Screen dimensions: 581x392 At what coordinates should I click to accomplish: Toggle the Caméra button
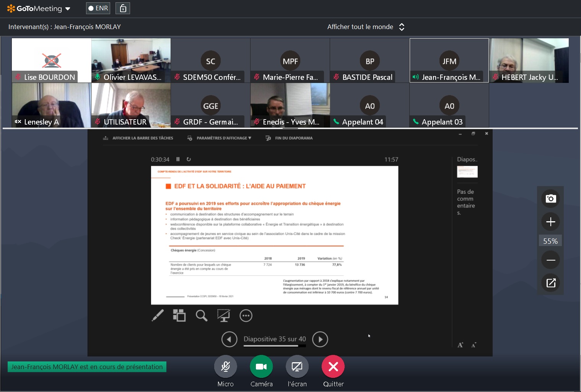coord(261,367)
